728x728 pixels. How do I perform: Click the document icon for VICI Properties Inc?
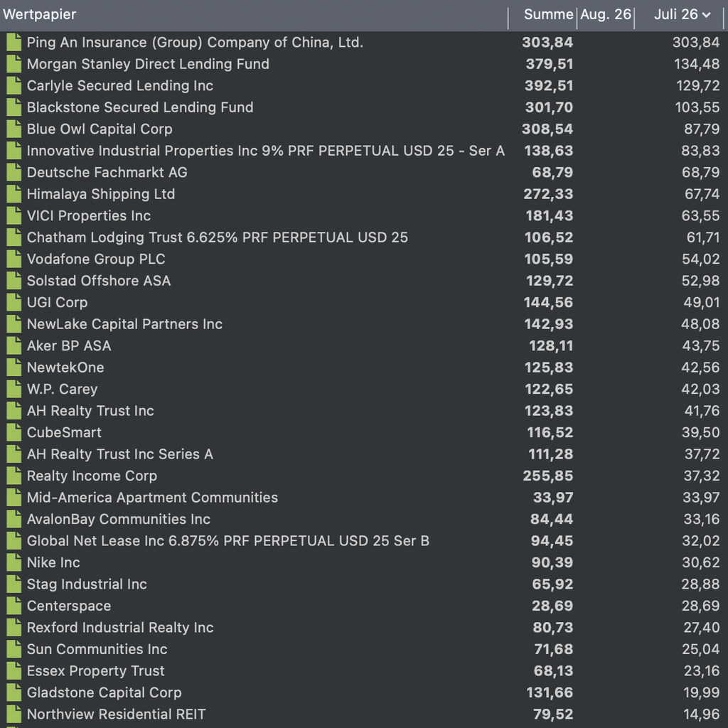(x=14, y=216)
